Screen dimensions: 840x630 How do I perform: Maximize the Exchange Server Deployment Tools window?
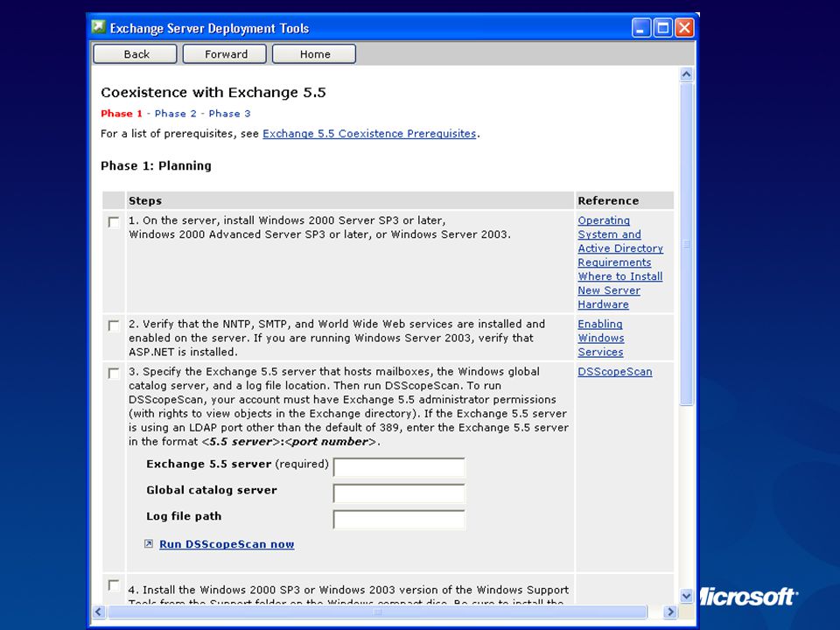coord(662,28)
